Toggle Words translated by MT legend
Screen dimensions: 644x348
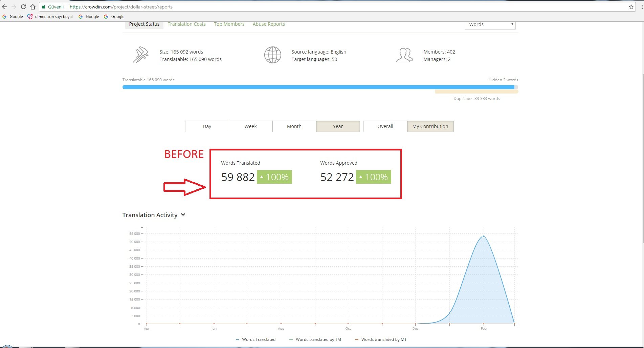381,340
